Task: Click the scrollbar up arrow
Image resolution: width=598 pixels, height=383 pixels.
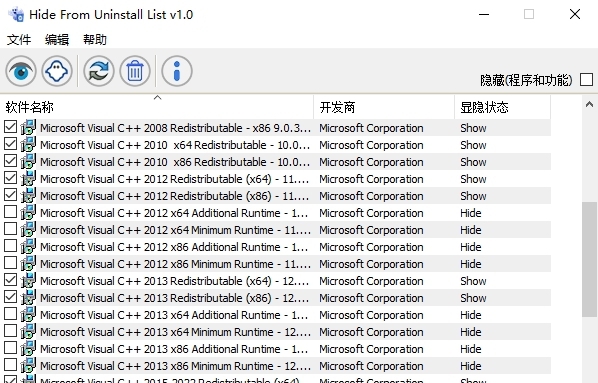Action: point(590,104)
